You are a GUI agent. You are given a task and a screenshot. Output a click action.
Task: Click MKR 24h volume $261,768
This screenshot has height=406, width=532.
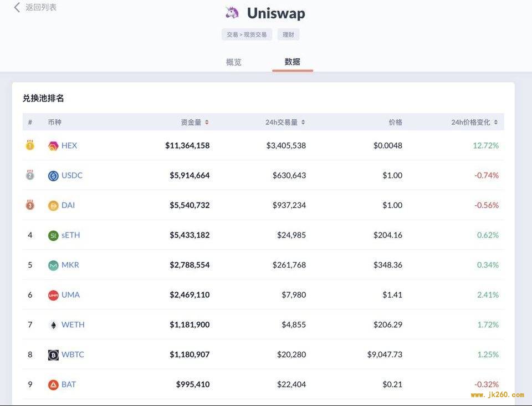289,265
